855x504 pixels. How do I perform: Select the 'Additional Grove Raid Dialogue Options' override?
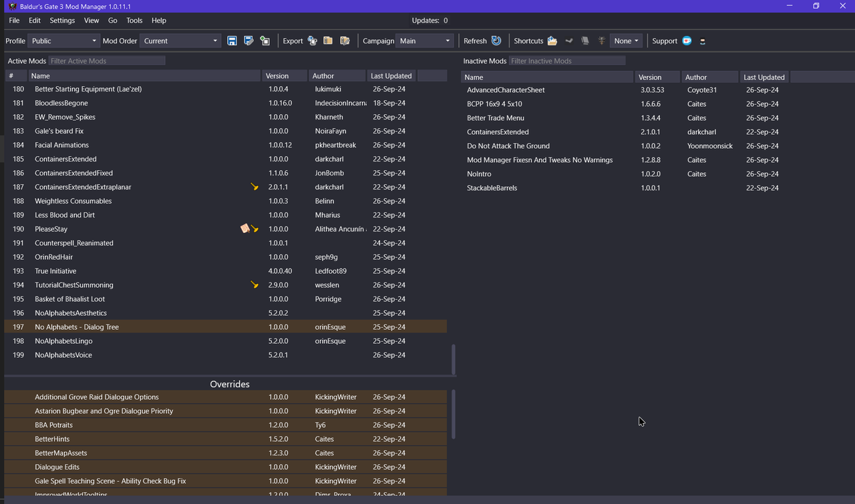point(226,397)
